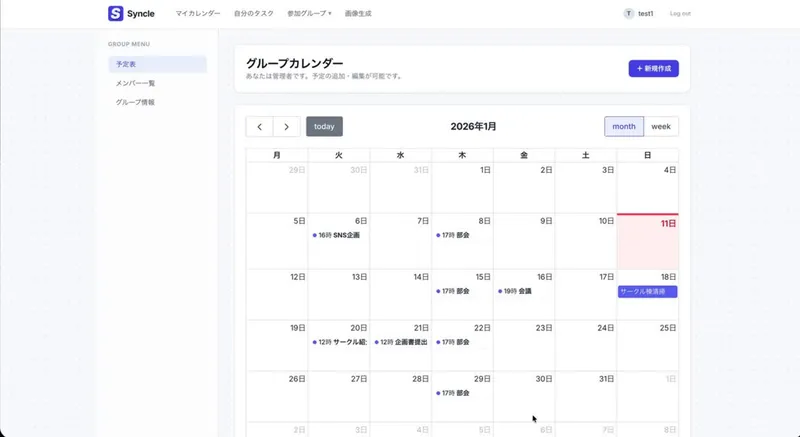Go to previous month with left chevron
Image resolution: width=800 pixels, height=437 pixels.
(x=259, y=126)
